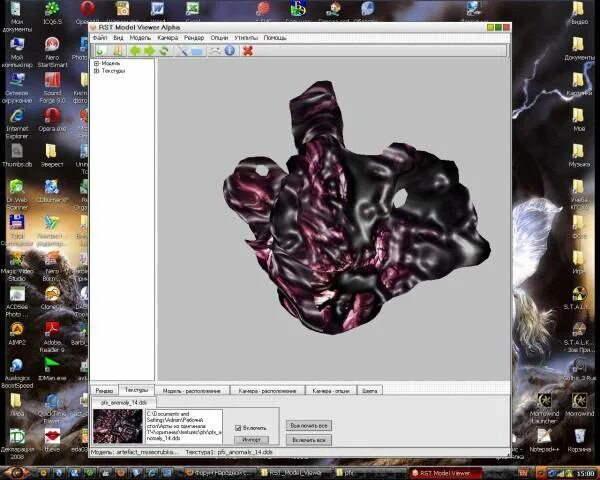Click the eye-shaped Start button

16,472
